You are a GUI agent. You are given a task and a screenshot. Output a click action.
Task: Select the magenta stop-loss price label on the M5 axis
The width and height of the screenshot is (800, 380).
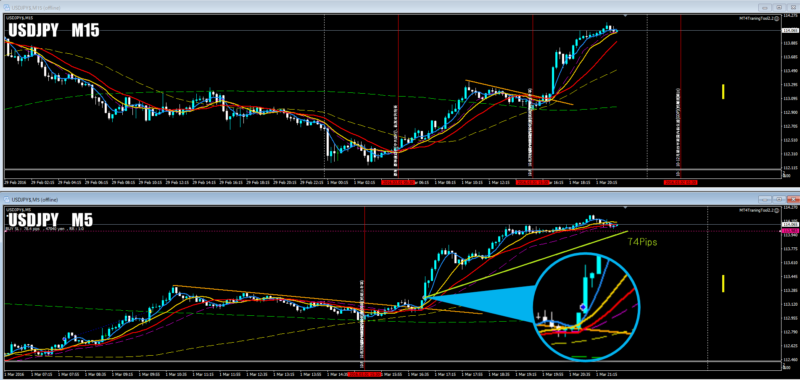[x=789, y=231]
